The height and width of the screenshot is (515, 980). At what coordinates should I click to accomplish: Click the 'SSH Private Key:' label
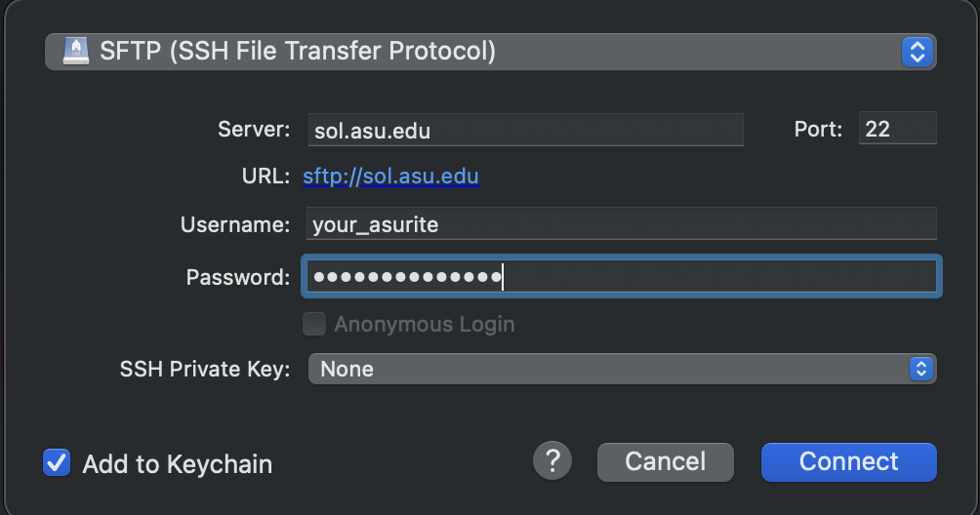(205, 369)
